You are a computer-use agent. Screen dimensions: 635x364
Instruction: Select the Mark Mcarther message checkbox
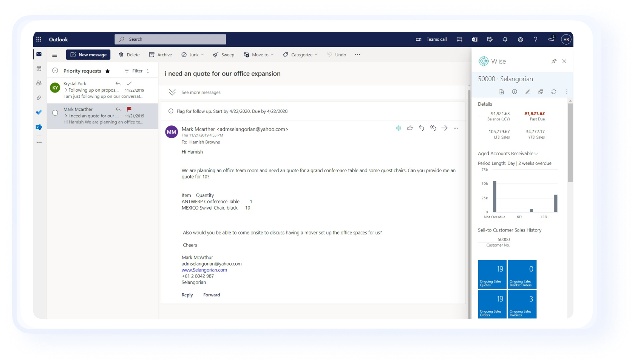pos(55,113)
